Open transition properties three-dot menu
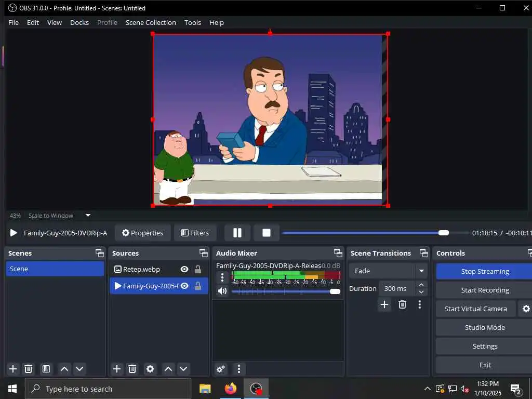The width and height of the screenshot is (532, 399). click(420, 304)
